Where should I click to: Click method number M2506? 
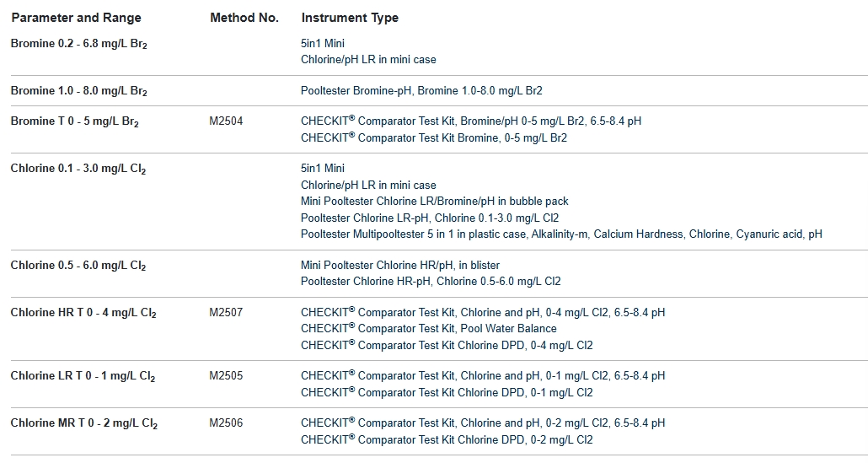pyautogui.click(x=226, y=423)
